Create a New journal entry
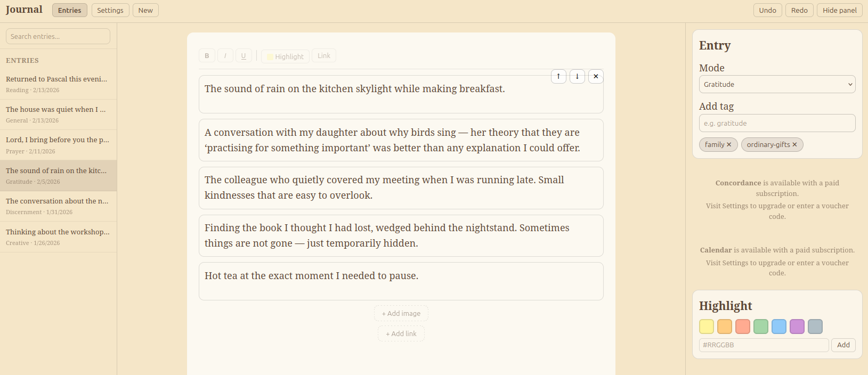This screenshot has height=375, width=868. pos(145,10)
